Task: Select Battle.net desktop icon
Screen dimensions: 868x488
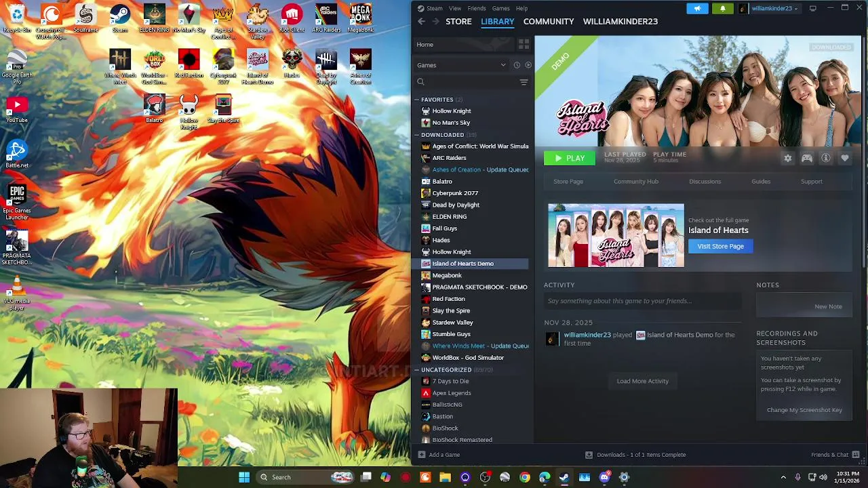Action: [17, 155]
